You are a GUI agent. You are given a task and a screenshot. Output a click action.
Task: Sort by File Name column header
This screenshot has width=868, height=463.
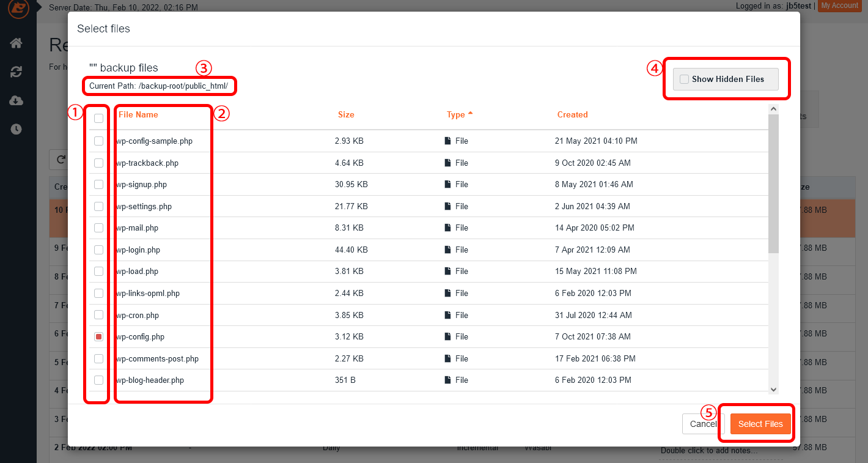[138, 114]
